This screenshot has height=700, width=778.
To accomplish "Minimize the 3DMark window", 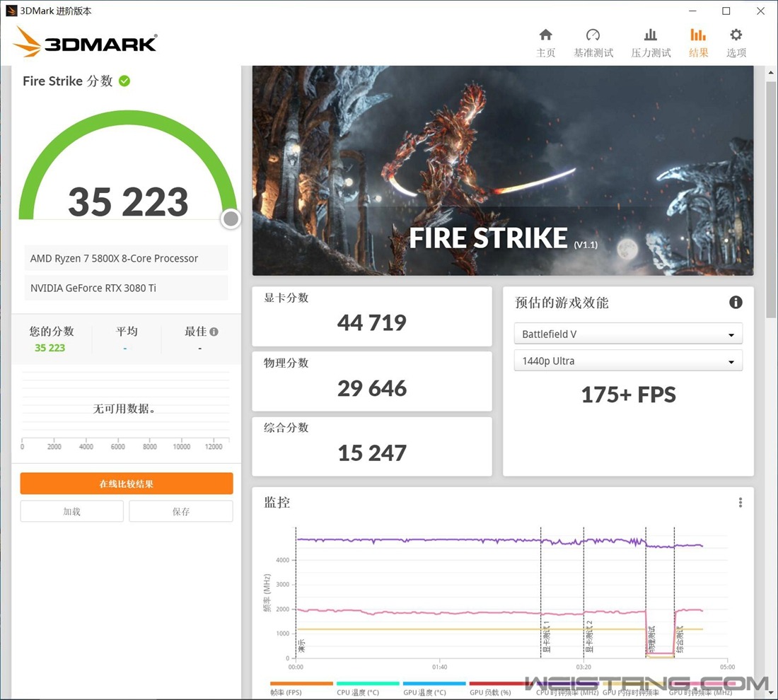I will click(x=693, y=11).
